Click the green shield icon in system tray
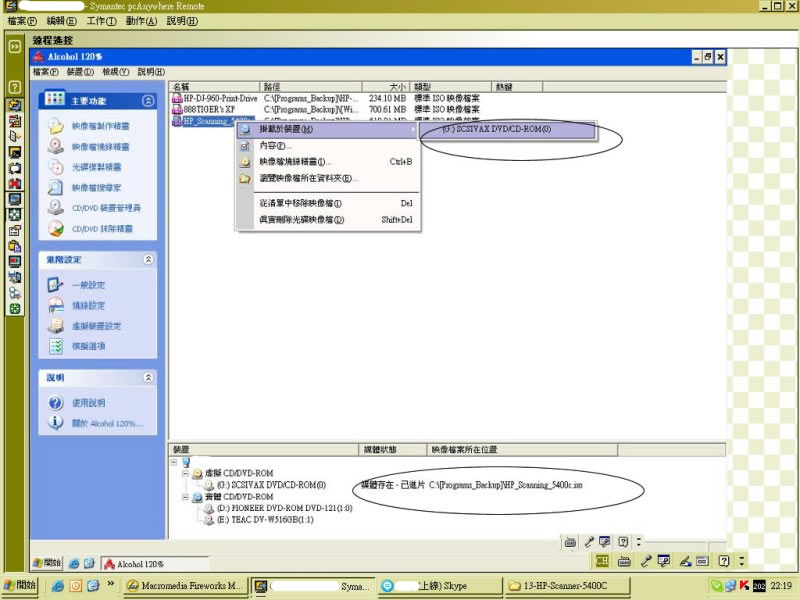 click(717, 586)
